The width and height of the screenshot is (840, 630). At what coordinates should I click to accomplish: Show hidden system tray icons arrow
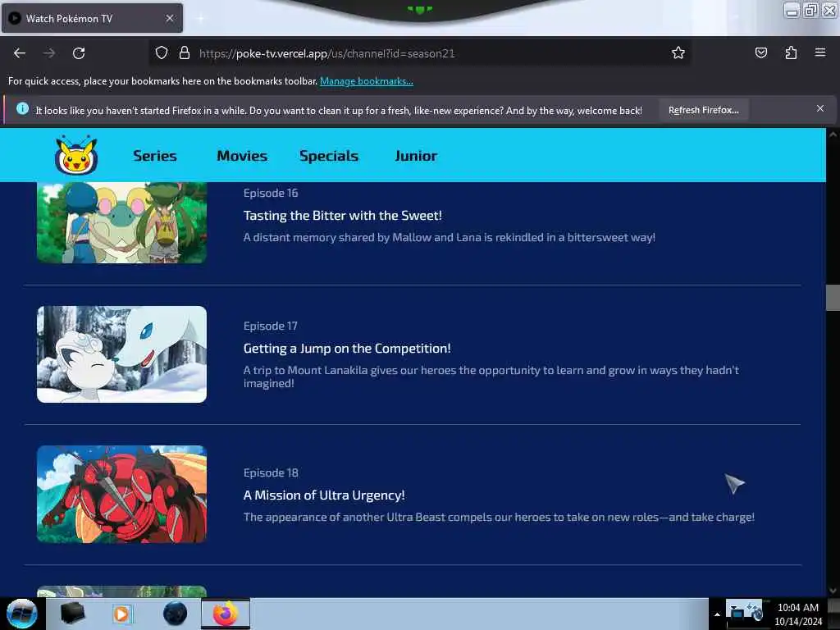[717, 614]
